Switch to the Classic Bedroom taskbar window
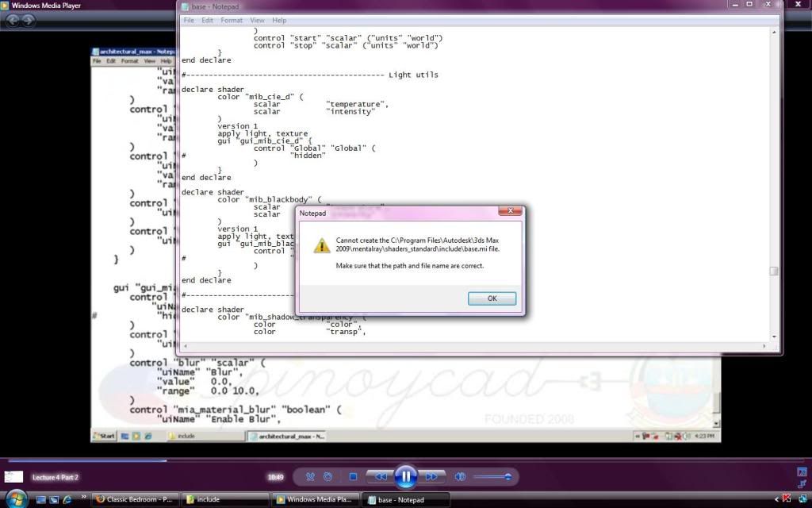The width and height of the screenshot is (812, 508). click(135, 500)
